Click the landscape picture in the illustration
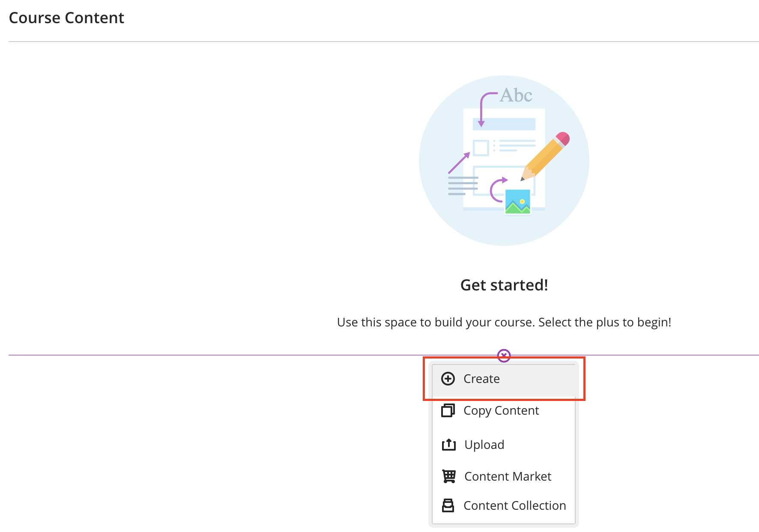Viewport: 759px width, 532px height. pos(517,202)
